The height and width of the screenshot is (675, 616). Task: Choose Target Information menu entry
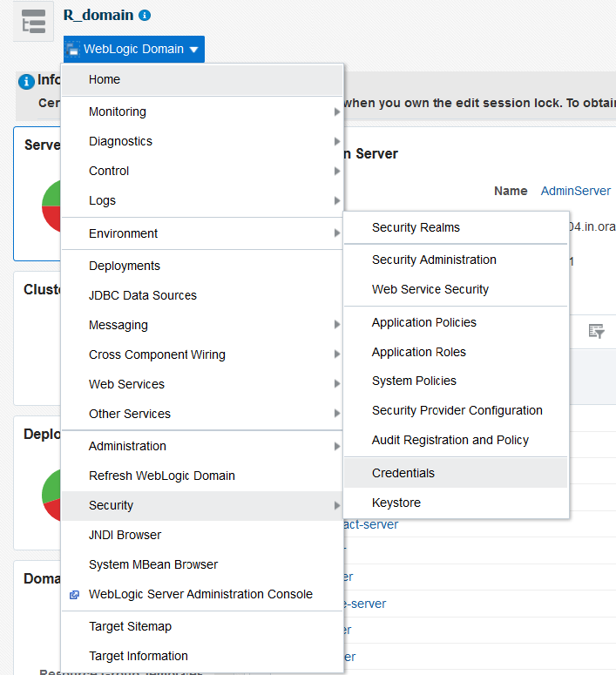[139, 656]
